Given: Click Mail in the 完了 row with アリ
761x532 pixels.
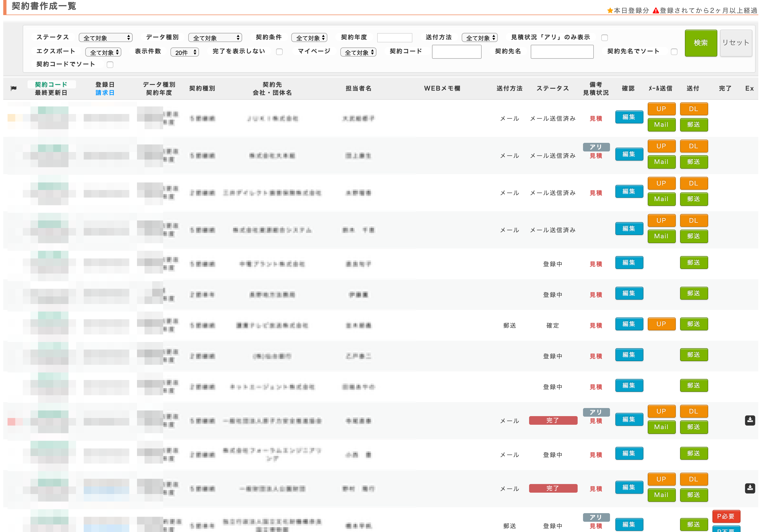Looking at the screenshot, I should (661, 427).
